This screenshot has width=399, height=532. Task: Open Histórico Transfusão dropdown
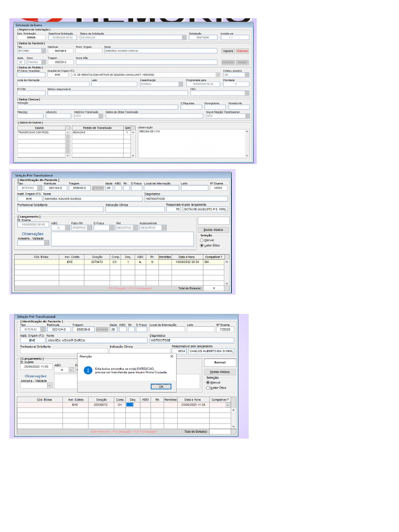click(x=101, y=116)
